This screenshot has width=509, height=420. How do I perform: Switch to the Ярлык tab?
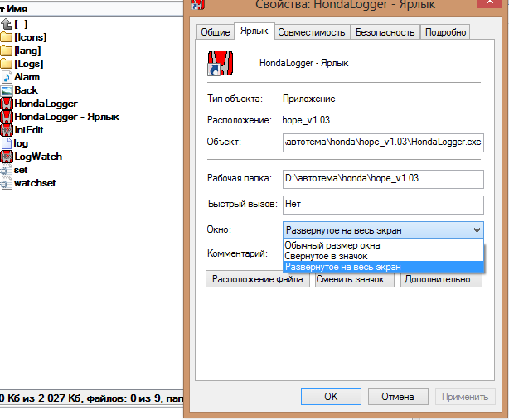(254, 31)
